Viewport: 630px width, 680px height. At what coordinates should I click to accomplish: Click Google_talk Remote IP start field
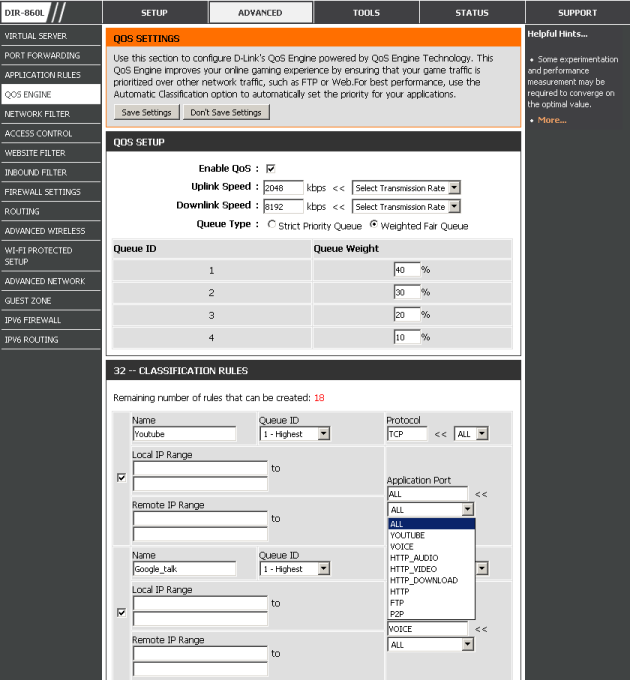coord(200,654)
